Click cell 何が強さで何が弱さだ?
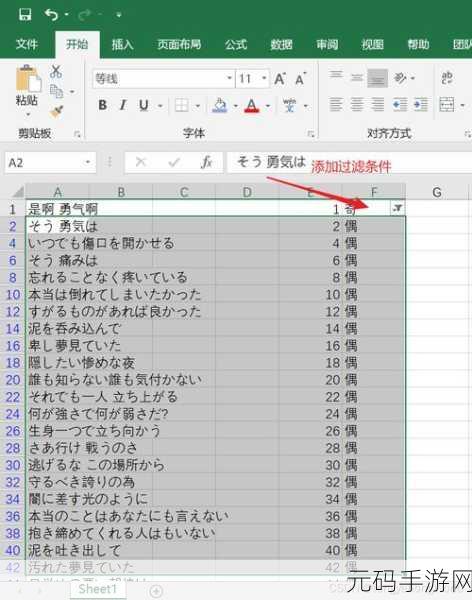Viewport: 472px width, 600px height. (98, 414)
